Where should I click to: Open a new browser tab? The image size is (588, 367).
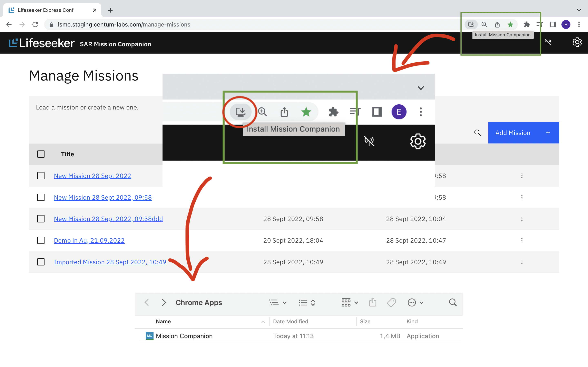[110, 10]
